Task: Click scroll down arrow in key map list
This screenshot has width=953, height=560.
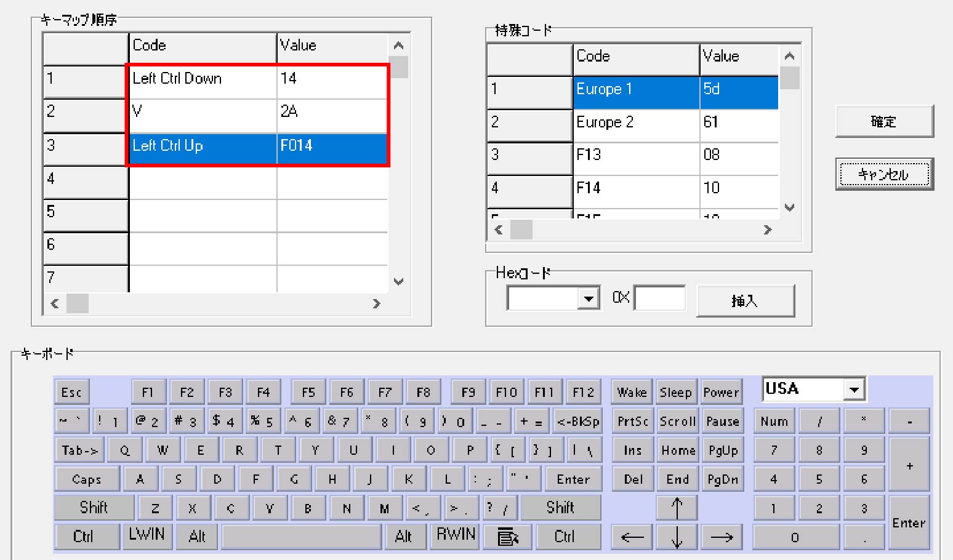Action: (x=398, y=282)
